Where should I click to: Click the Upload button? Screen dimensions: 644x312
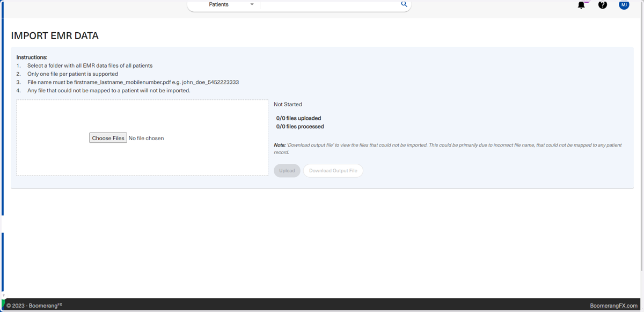tap(287, 171)
